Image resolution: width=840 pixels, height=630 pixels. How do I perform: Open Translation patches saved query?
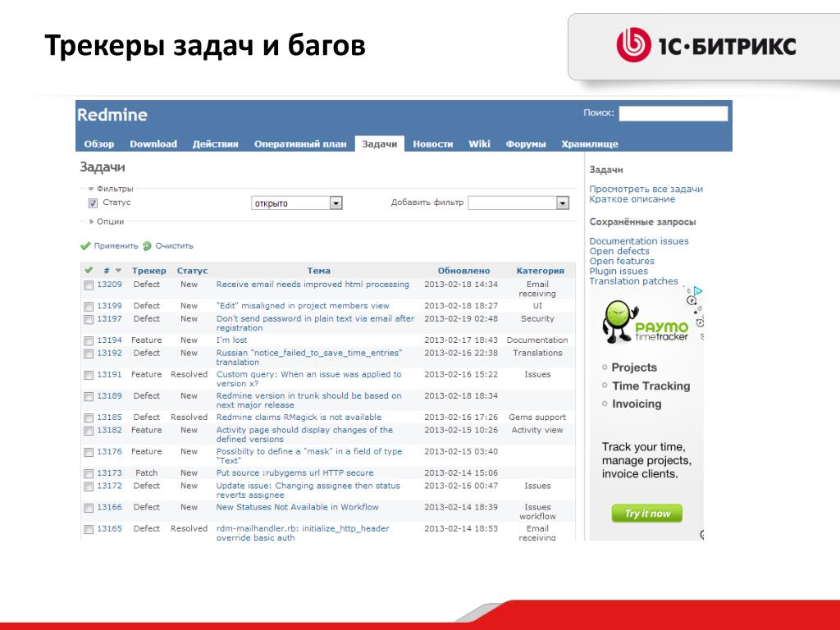(634, 281)
